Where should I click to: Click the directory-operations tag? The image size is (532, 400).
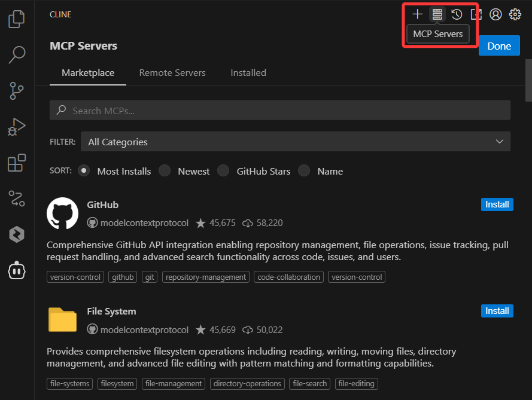click(247, 384)
